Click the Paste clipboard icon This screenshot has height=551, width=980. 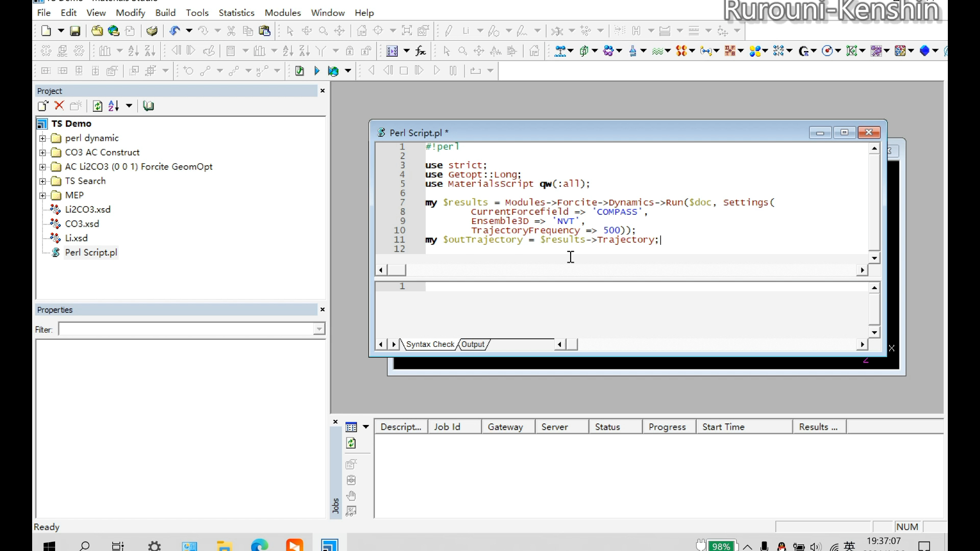(264, 31)
